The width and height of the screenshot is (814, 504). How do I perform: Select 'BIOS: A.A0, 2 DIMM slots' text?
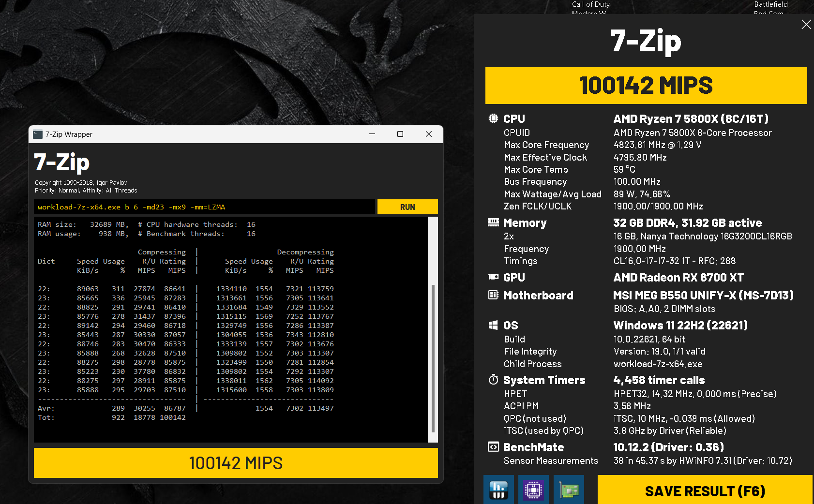pos(664,309)
